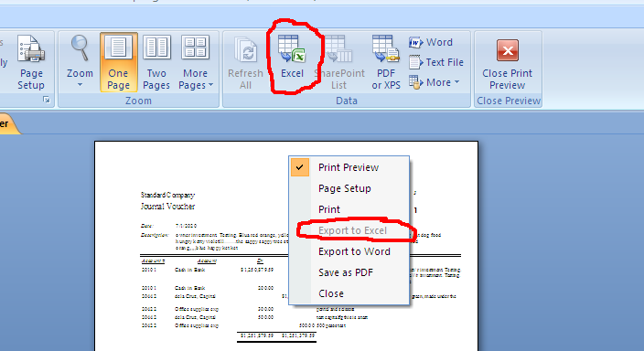Toggle the checked Print Preview menu item
This screenshot has height=351, width=644.
click(349, 167)
